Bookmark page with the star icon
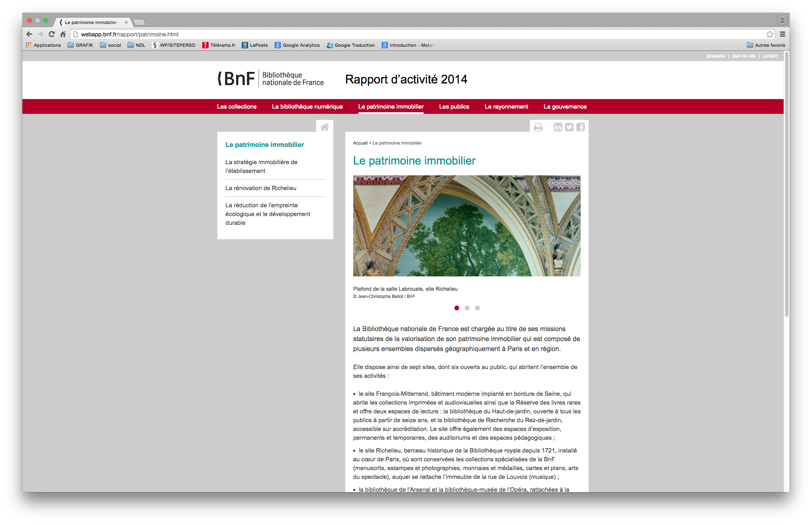The image size is (812, 524). tap(770, 34)
